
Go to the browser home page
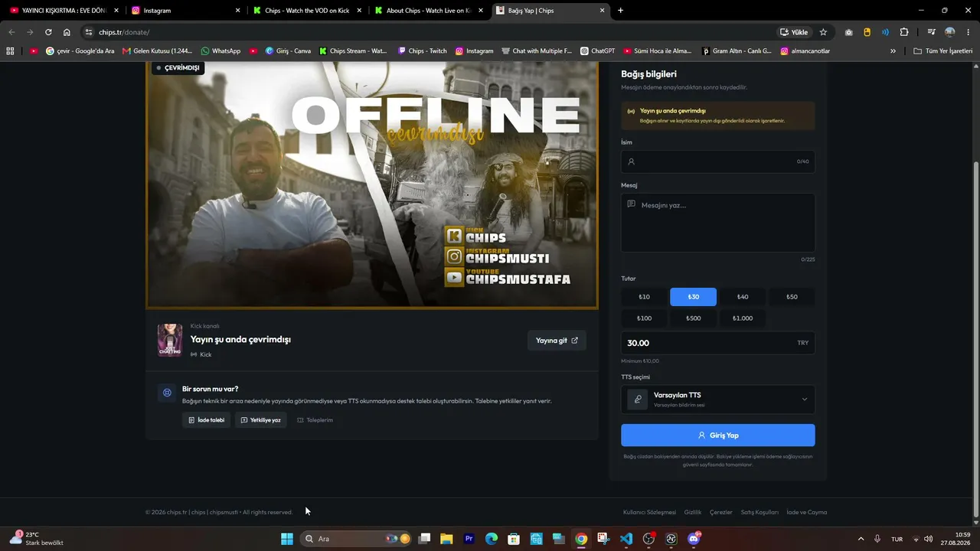click(x=67, y=32)
